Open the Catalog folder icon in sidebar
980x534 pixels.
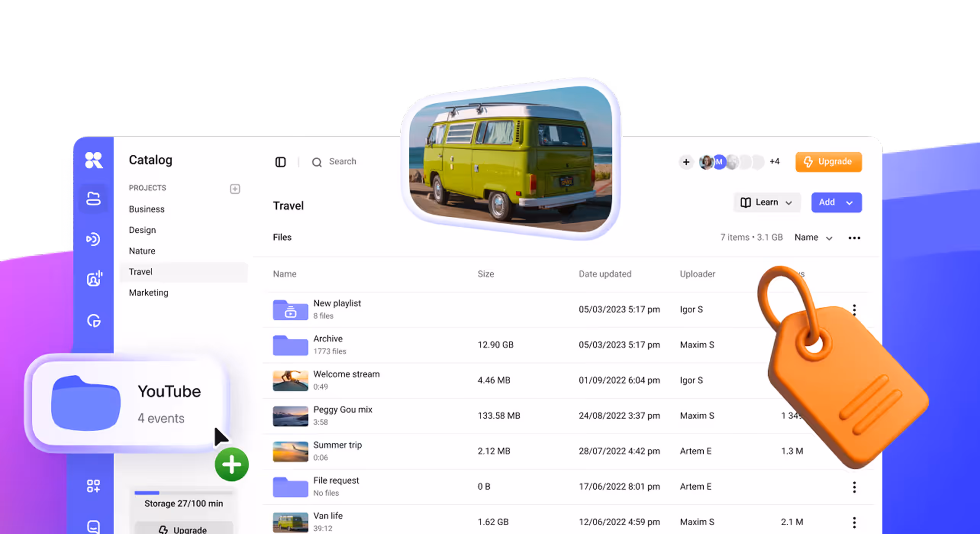[x=93, y=199]
